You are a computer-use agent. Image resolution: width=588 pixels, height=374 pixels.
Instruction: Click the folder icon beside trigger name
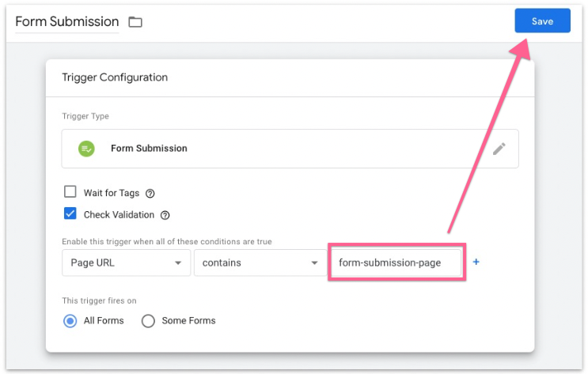pos(135,22)
